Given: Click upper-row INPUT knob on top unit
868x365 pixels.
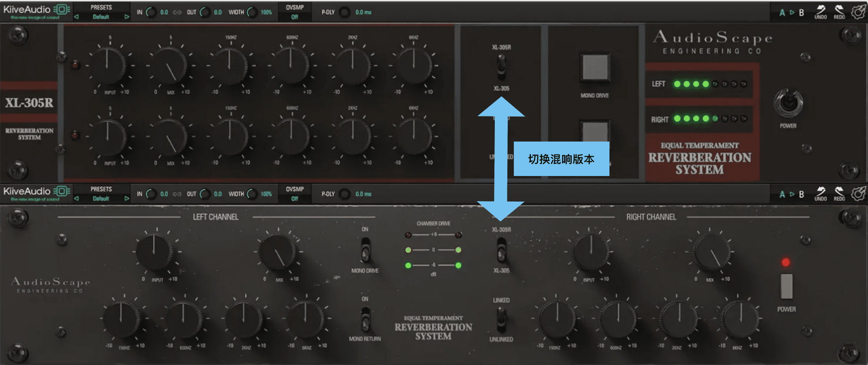Looking at the screenshot, I should 107,65.
